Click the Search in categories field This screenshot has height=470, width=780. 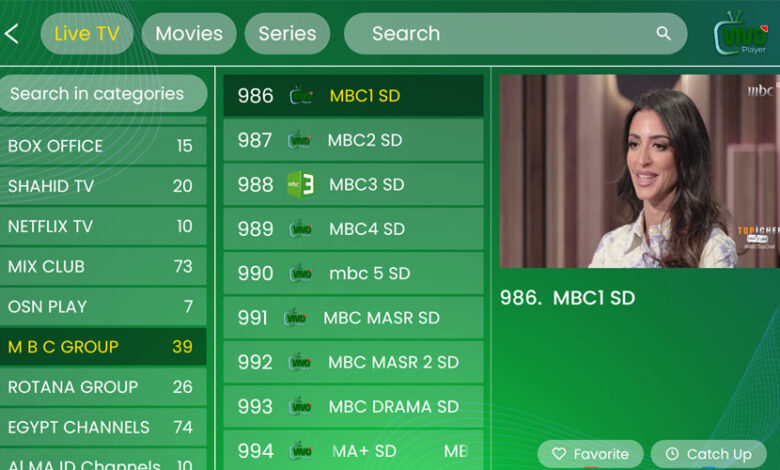[102, 94]
